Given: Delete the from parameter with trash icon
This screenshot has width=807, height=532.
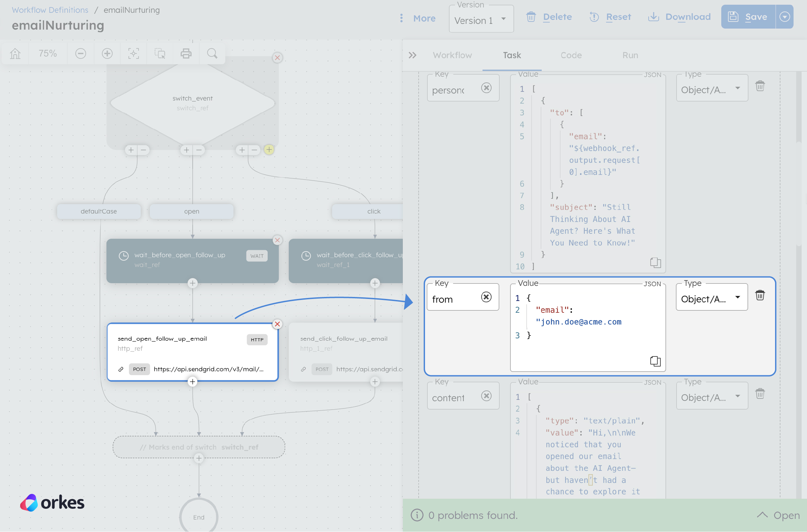Looking at the screenshot, I should pos(761,295).
